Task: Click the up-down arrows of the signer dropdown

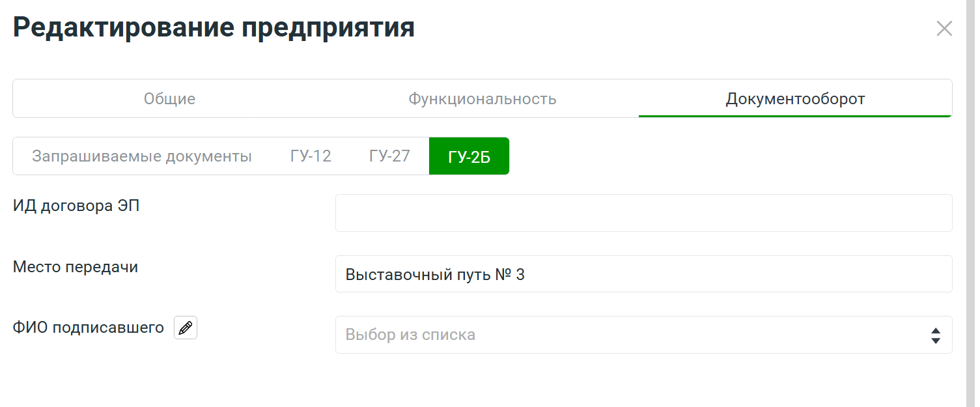Action: (935, 335)
